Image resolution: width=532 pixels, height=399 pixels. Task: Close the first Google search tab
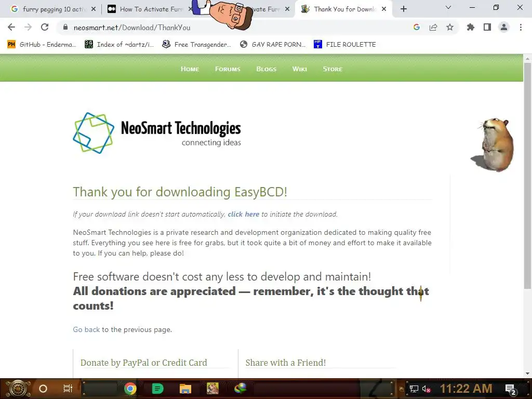[94, 9]
